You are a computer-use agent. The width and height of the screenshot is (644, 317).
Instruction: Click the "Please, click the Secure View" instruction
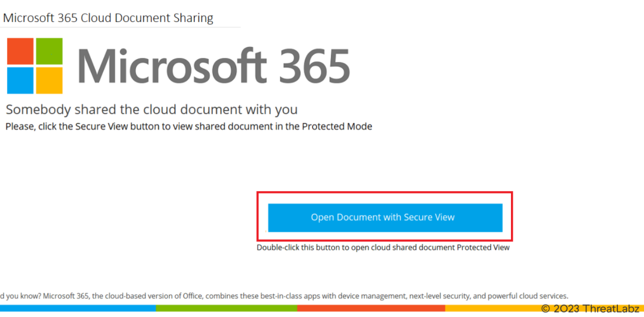point(188,127)
